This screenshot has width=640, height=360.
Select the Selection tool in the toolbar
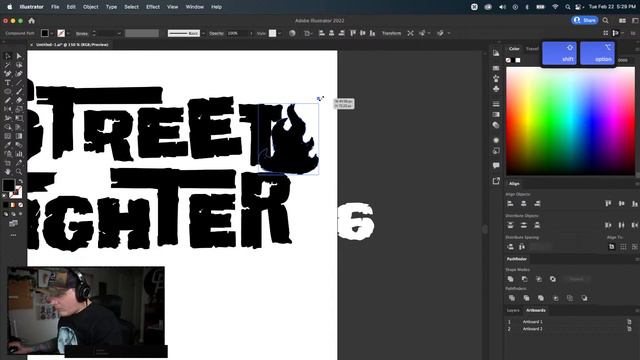(7, 56)
